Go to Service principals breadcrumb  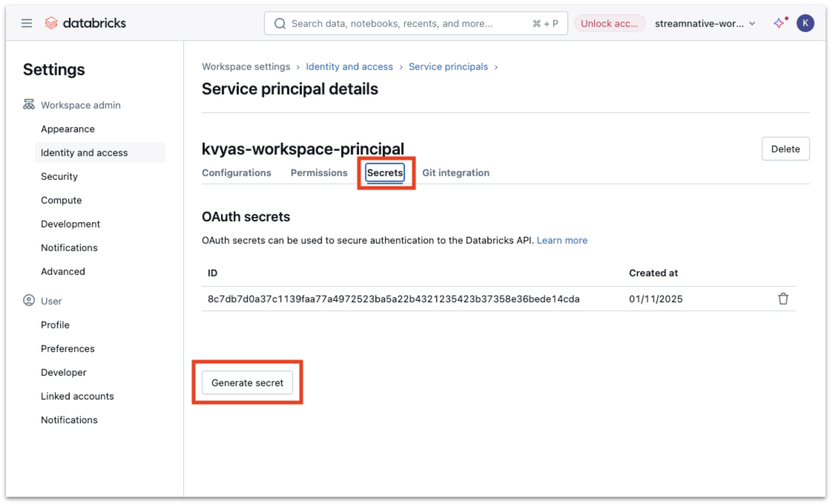click(448, 67)
